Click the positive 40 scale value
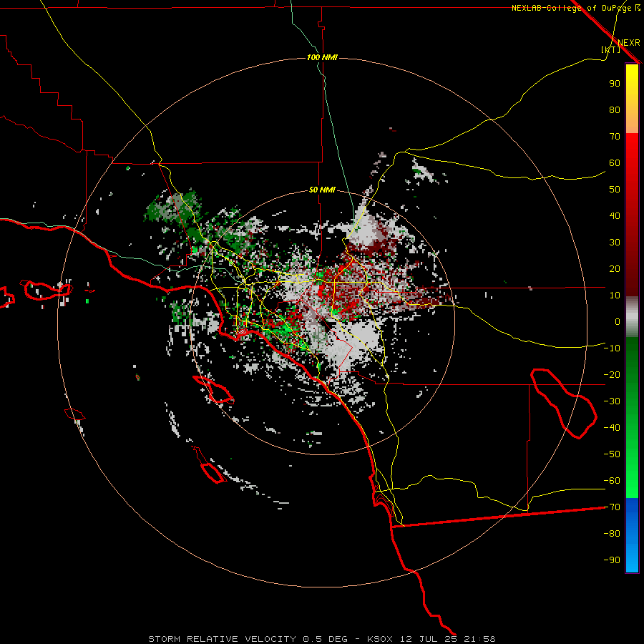The width and height of the screenshot is (644, 644). tap(615, 216)
